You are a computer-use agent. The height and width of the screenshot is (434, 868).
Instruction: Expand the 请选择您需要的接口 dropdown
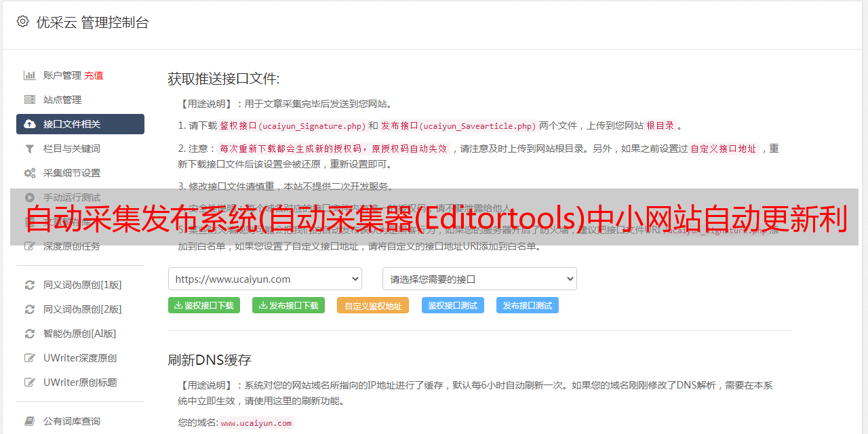click(479, 279)
